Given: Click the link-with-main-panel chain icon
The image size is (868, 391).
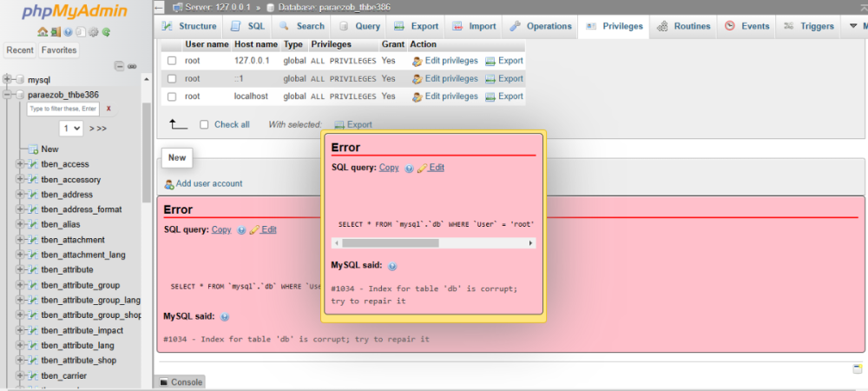Looking at the screenshot, I should tap(132, 66).
